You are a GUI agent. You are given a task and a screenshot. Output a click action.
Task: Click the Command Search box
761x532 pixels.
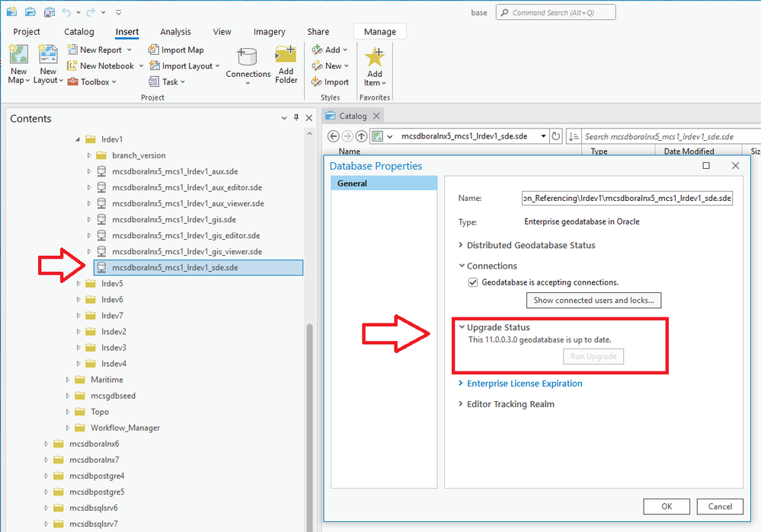555,12
